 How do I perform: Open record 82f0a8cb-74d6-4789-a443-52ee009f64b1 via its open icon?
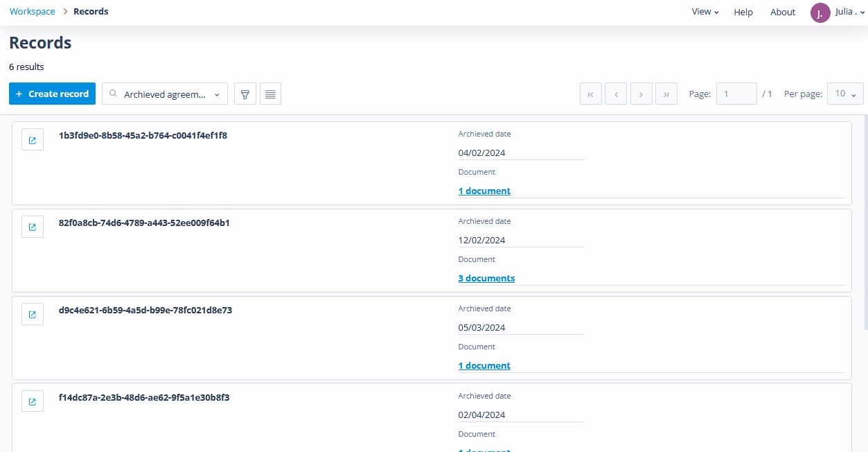tap(33, 227)
